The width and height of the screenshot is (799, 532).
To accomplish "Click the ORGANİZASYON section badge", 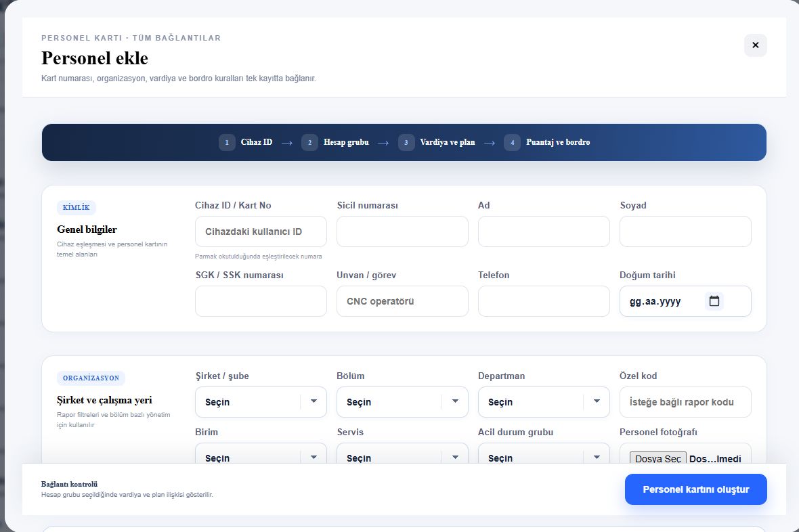I will [x=91, y=378].
